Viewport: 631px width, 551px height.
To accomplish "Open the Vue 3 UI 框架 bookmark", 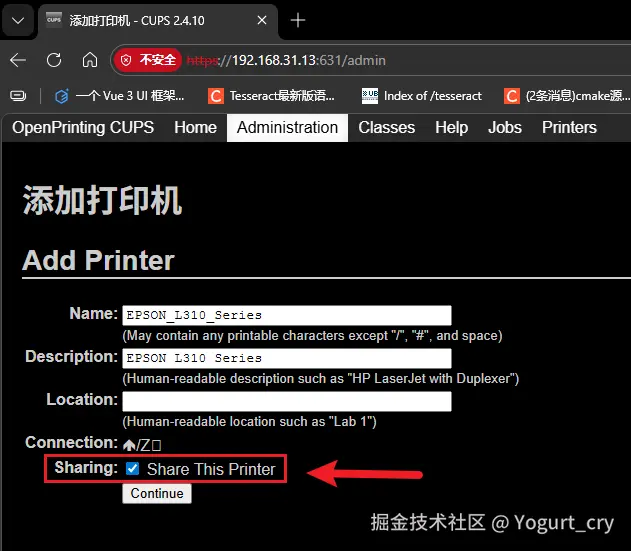I will (x=119, y=96).
